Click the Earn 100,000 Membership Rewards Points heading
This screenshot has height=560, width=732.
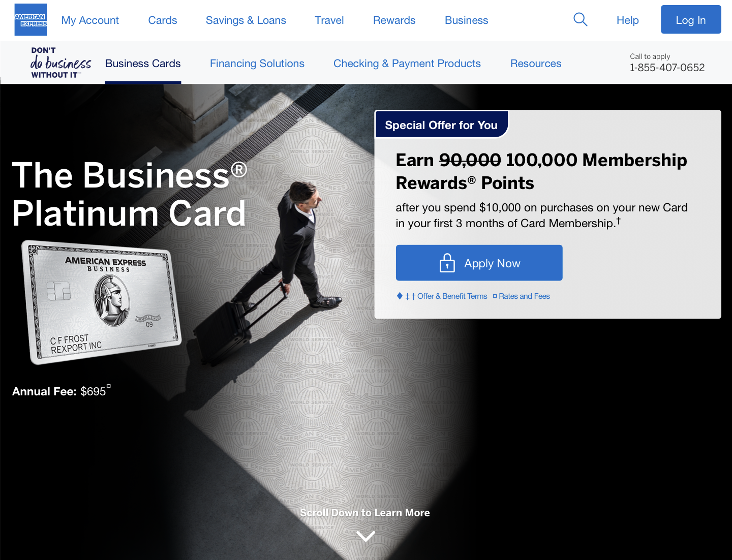(x=541, y=171)
